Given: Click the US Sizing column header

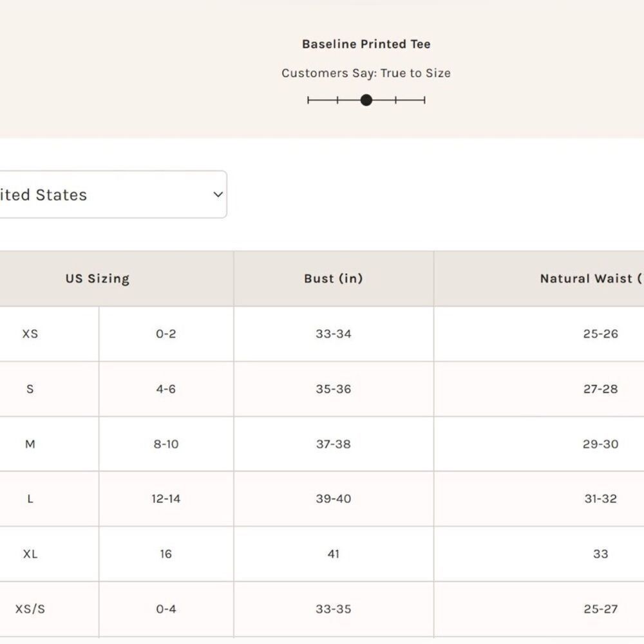Looking at the screenshot, I should tap(97, 278).
